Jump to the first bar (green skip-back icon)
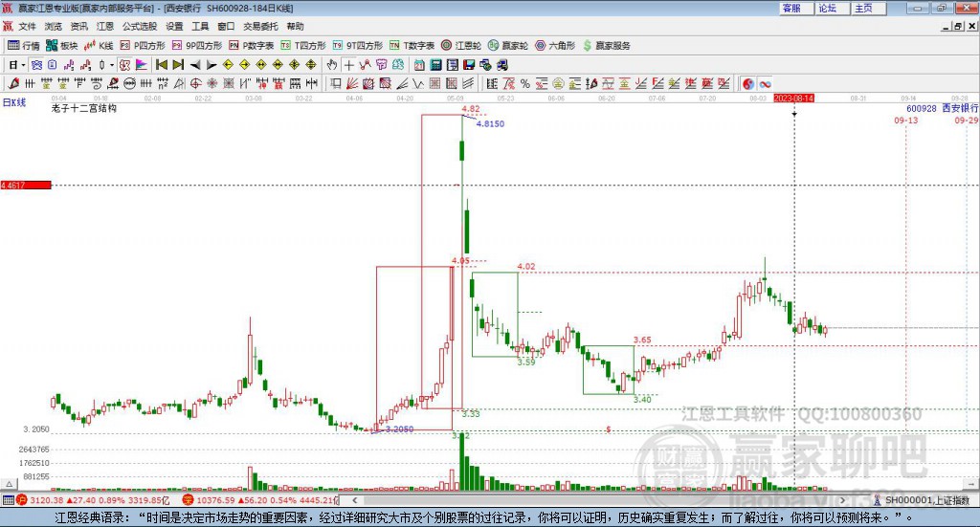 161,65
